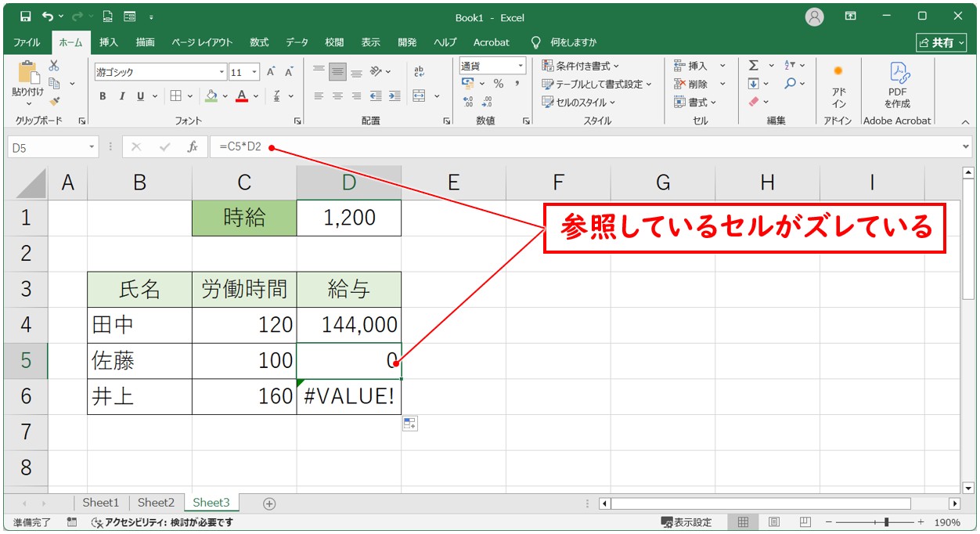
Task: Click the AutoFill options icon below table
Action: point(410,424)
